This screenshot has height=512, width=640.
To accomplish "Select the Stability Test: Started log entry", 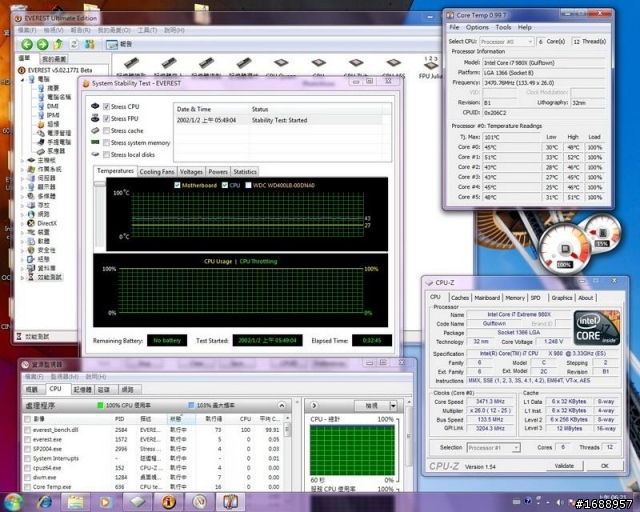I will pyautogui.click(x=279, y=120).
